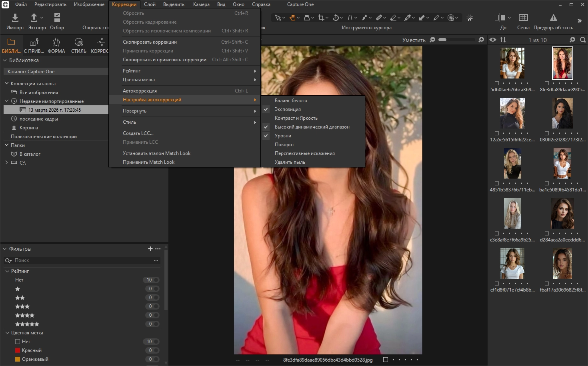The width and height of the screenshot is (588, 366).
Task: Click the Поиск filter search field
Action: click(x=80, y=260)
